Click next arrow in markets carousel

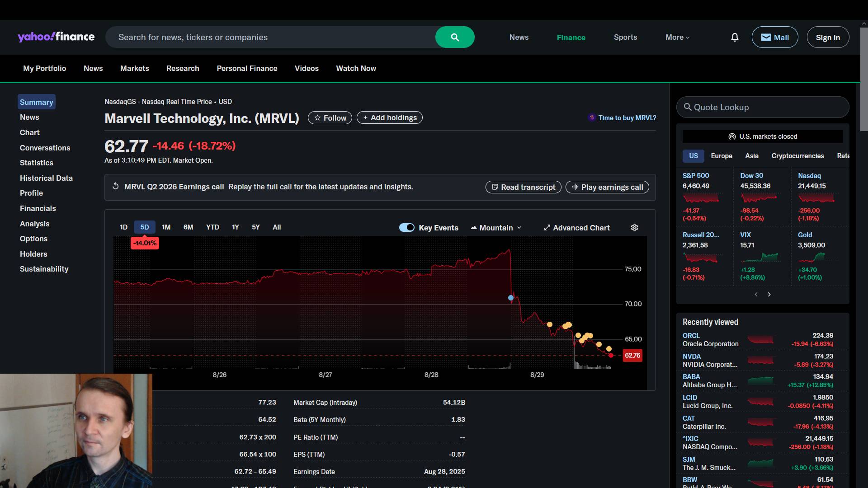tap(769, 295)
